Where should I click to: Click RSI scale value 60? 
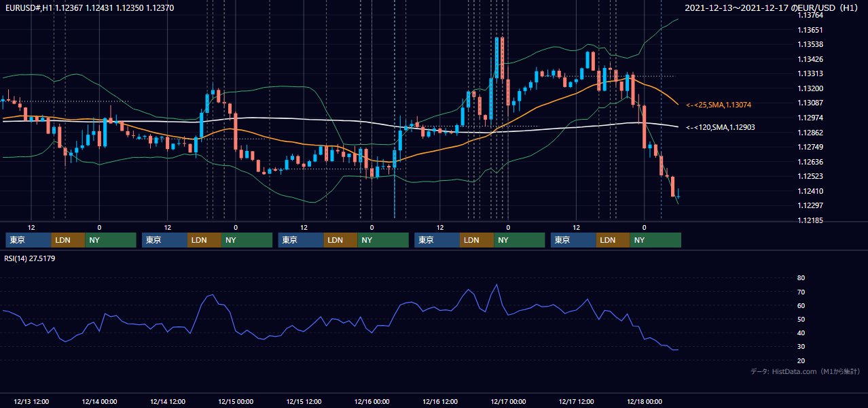click(x=801, y=305)
